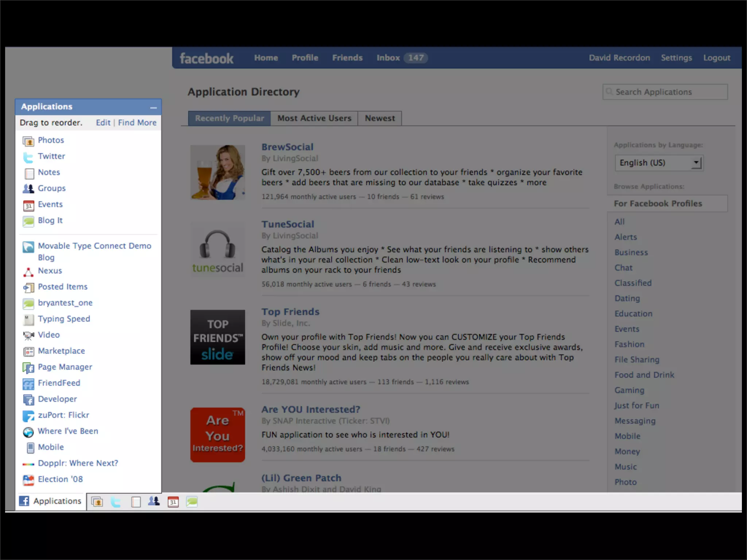This screenshot has width=747, height=560.
Task: Open the BrewSocial application link
Action: (x=287, y=147)
